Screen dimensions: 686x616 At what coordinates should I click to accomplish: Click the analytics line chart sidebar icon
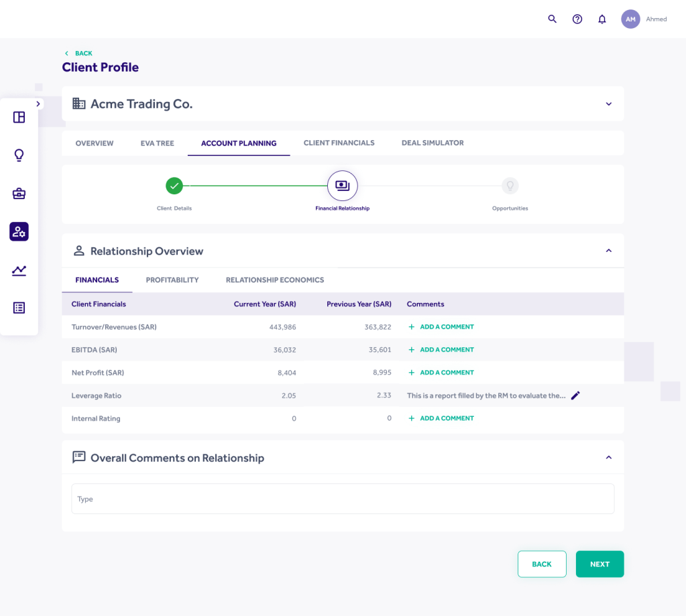click(x=19, y=270)
